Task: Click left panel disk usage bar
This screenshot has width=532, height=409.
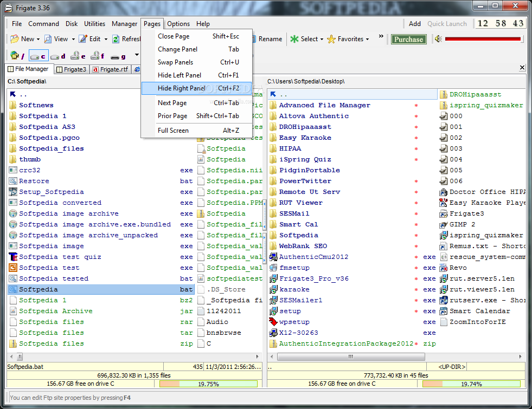Action: [x=208, y=384]
